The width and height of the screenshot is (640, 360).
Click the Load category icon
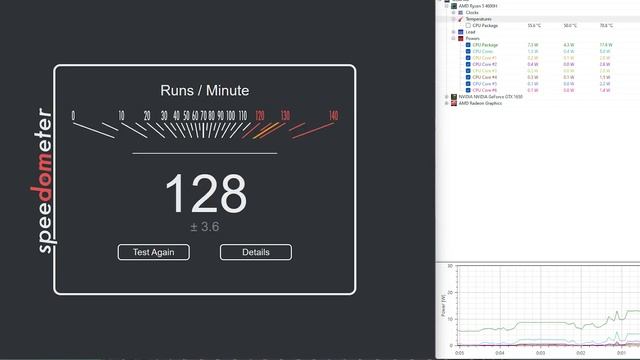460,32
